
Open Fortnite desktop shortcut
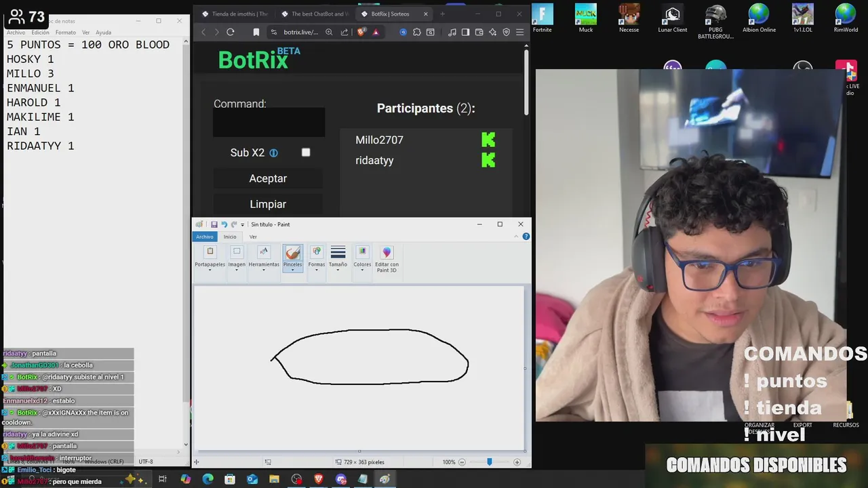(x=542, y=18)
